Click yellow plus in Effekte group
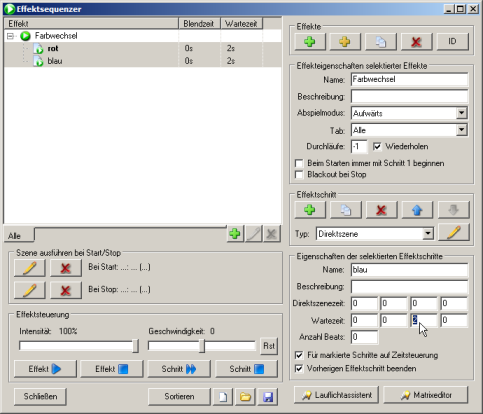The width and height of the screenshot is (483, 414). (x=345, y=42)
